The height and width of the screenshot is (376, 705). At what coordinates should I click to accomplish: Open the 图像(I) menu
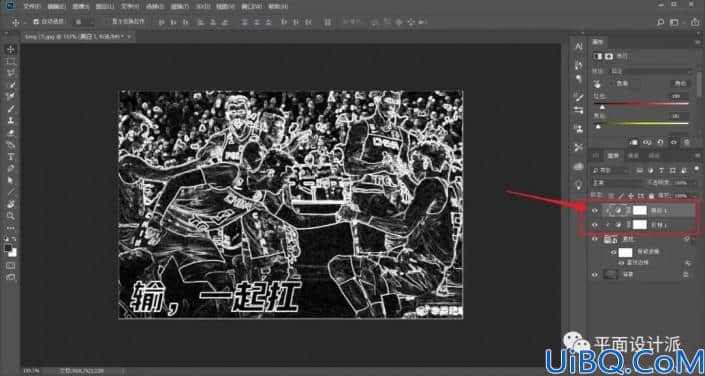click(80, 6)
